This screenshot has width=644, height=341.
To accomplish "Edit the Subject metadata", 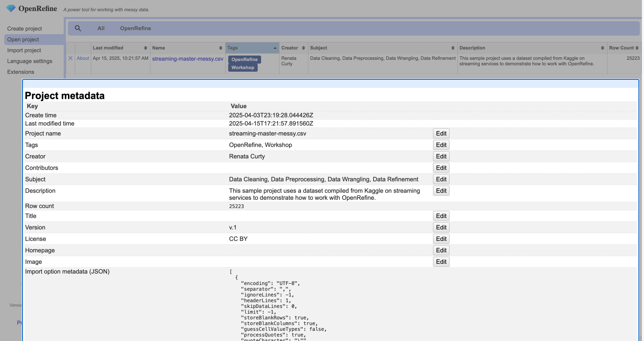I will tap(441, 179).
